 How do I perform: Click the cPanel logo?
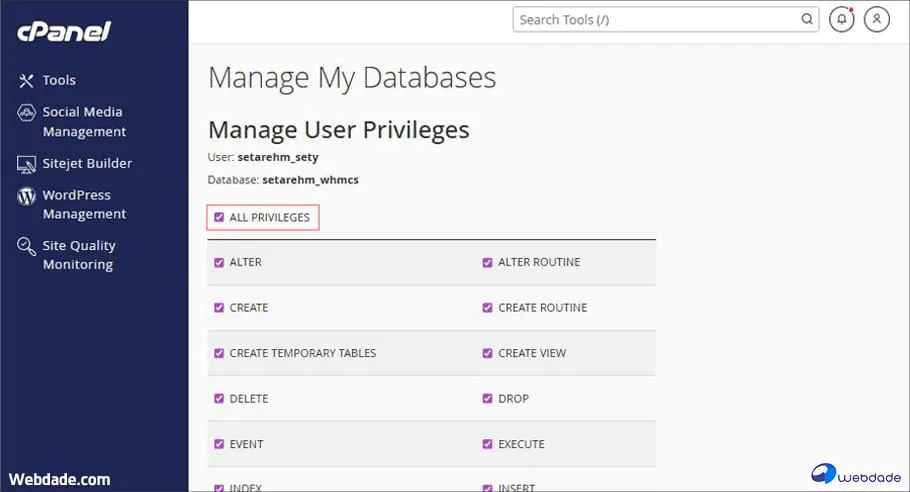64,32
